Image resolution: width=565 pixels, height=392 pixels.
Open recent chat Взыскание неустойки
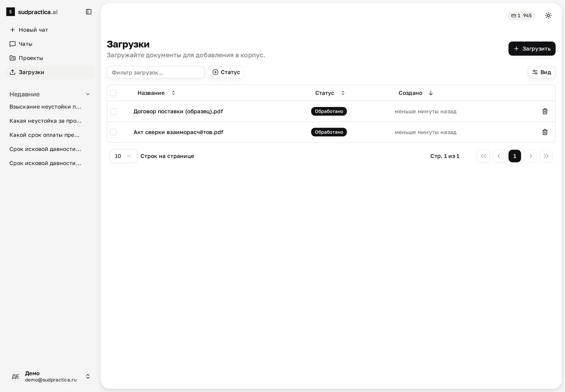click(x=45, y=106)
